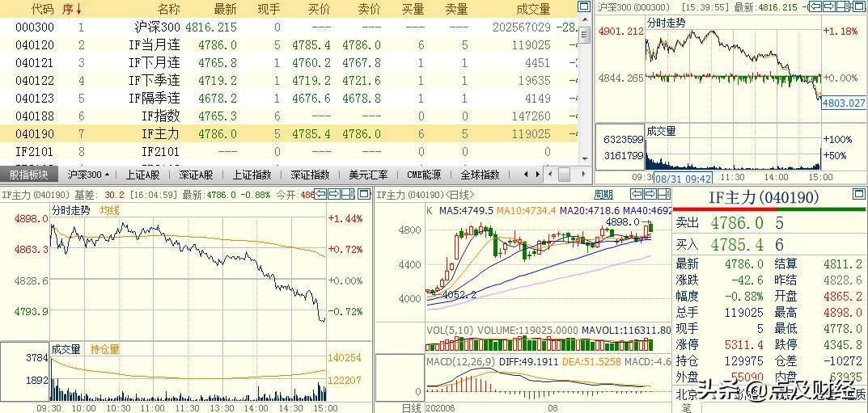Image resolution: width=868 pixels, height=413 pixels.
Task: Switch to the 全球指数 tab
Action: pyautogui.click(x=480, y=175)
